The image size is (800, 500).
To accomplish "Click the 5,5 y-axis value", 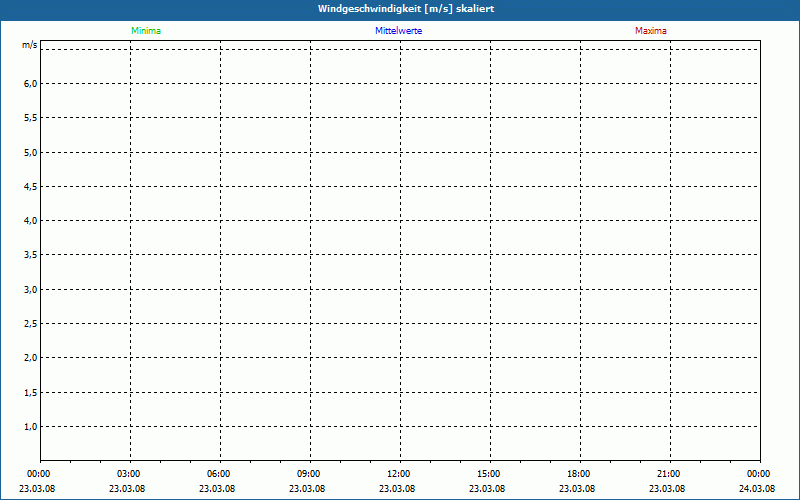I will click(31, 118).
